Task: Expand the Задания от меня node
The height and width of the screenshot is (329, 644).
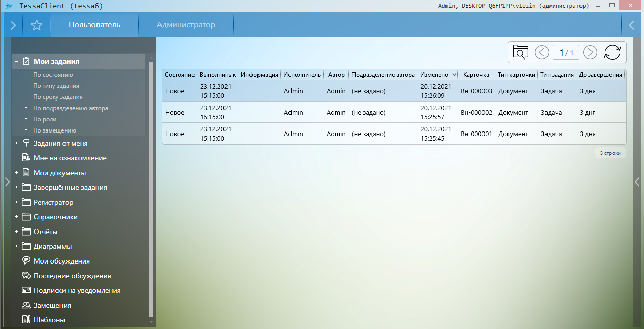Action: tap(17, 143)
